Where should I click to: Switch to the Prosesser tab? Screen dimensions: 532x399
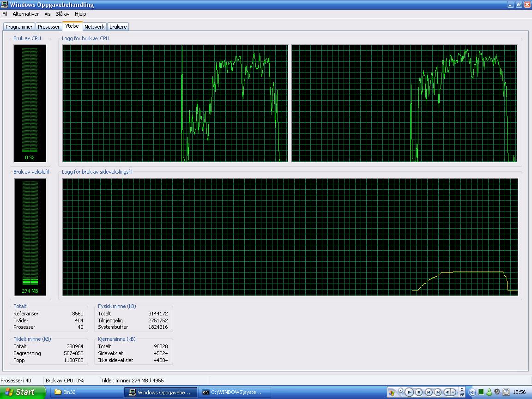coord(48,27)
